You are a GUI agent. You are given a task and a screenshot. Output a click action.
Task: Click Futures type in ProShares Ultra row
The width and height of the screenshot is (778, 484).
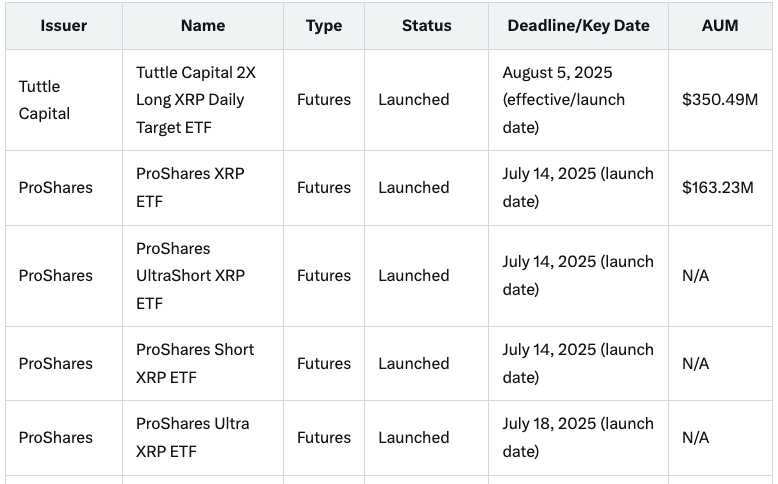pos(324,437)
